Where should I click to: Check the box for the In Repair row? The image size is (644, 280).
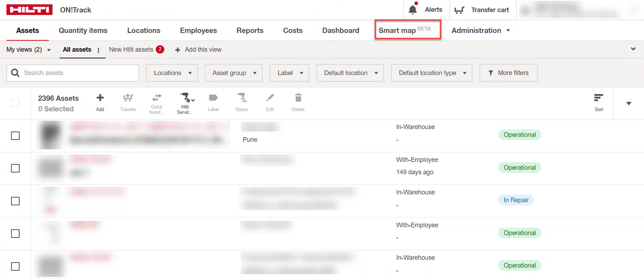(15, 201)
